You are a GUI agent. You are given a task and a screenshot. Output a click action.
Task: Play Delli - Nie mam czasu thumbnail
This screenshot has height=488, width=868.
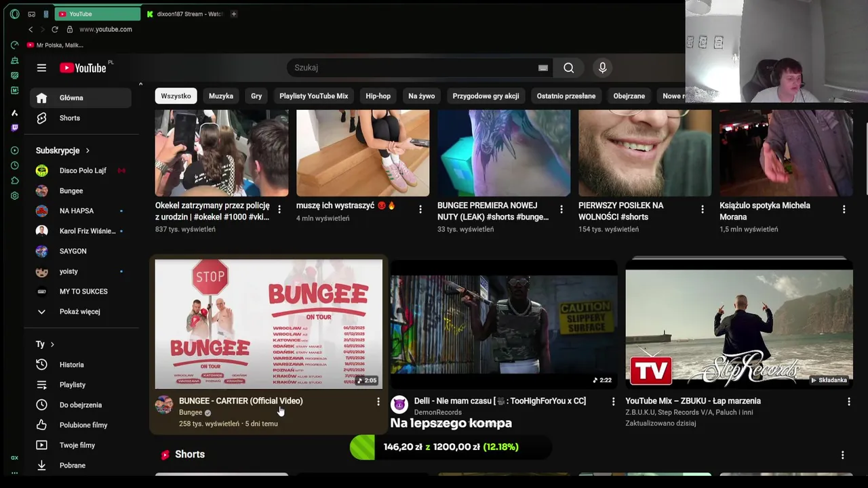point(504,324)
